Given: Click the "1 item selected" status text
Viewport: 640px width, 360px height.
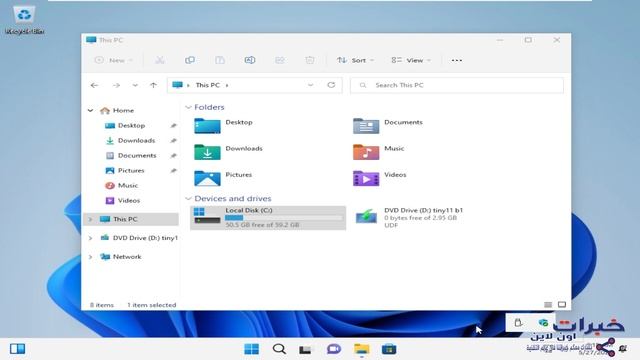Looking at the screenshot, I should [x=151, y=305].
